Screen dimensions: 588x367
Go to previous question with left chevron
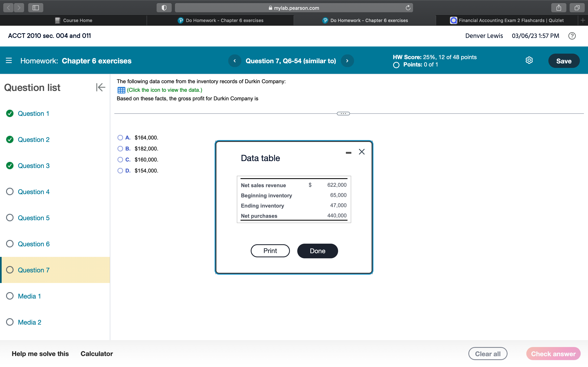[234, 61]
